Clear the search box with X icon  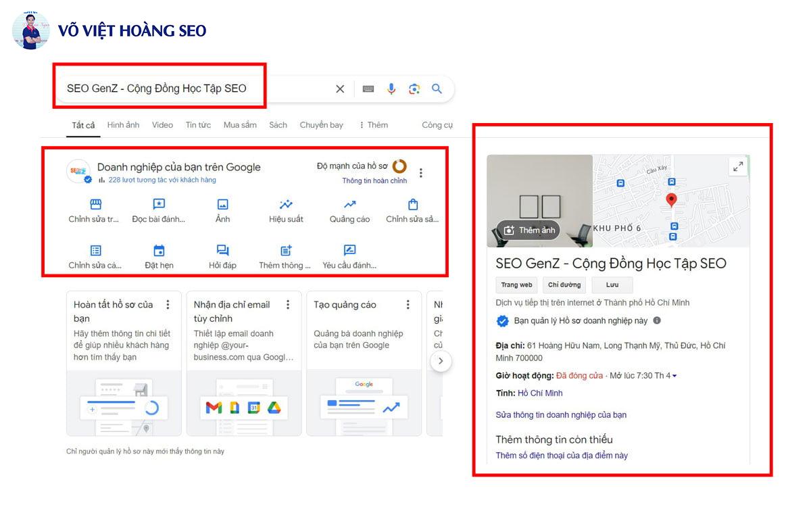(x=340, y=89)
